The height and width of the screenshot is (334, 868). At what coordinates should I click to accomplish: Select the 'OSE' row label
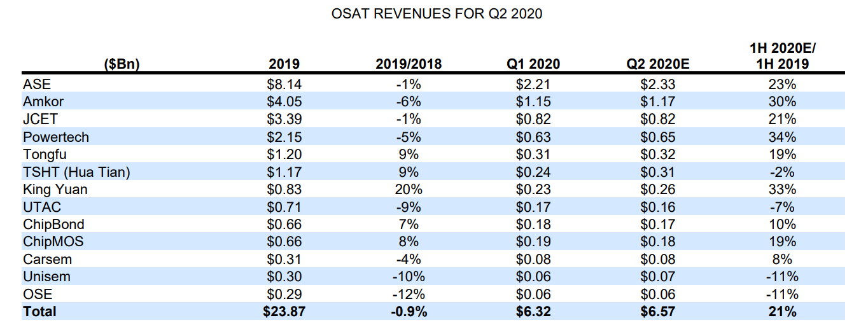[x=38, y=294]
